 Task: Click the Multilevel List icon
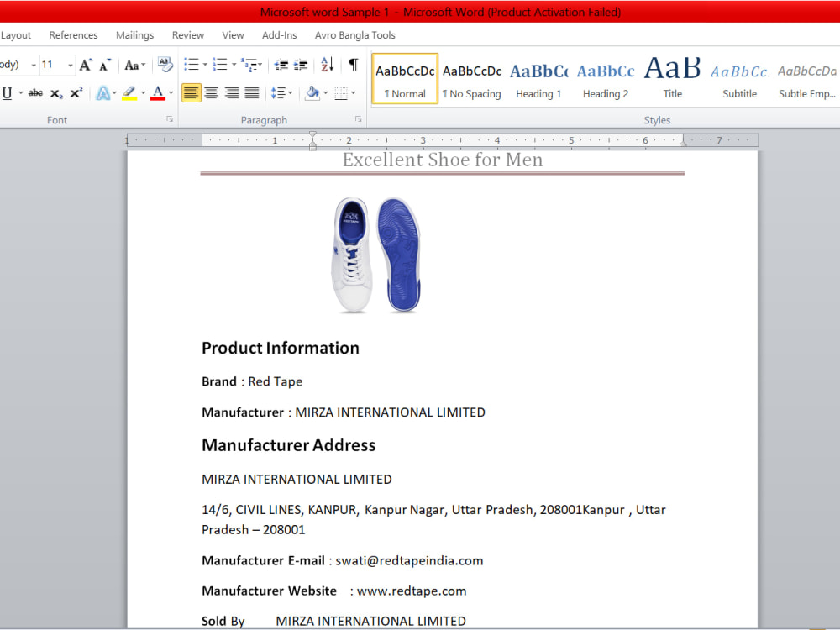coord(249,65)
